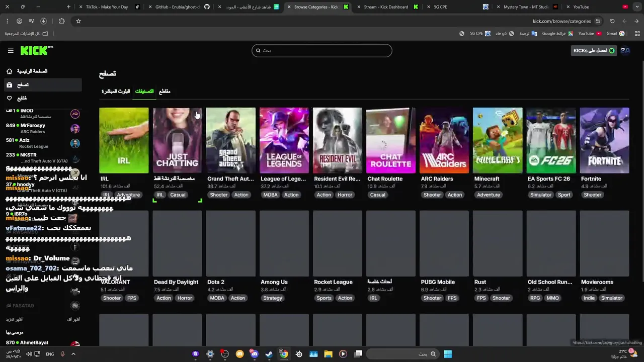This screenshot has width=644, height=362.
Task: Click the heart Following icon in the sidebar
Action: [10, 98]
